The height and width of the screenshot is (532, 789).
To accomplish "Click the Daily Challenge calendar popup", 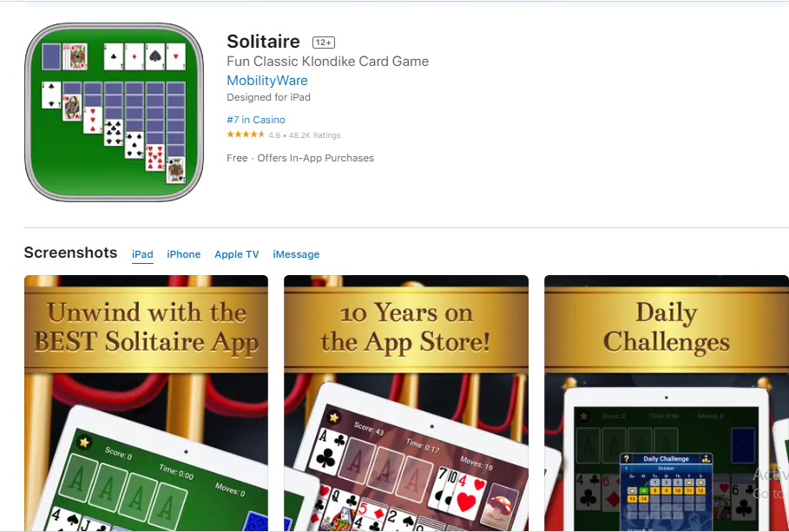I will 667,490.
